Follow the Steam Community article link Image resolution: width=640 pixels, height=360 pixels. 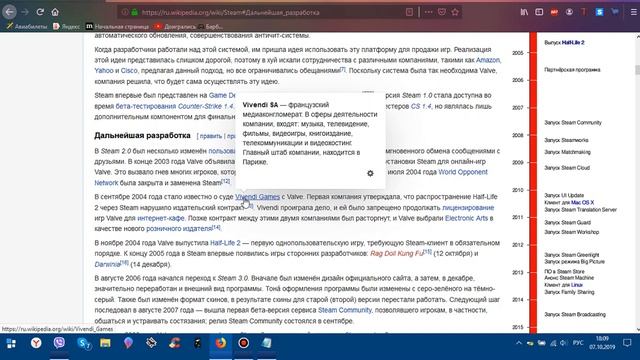pyautogui.click(x=344, y=310)
